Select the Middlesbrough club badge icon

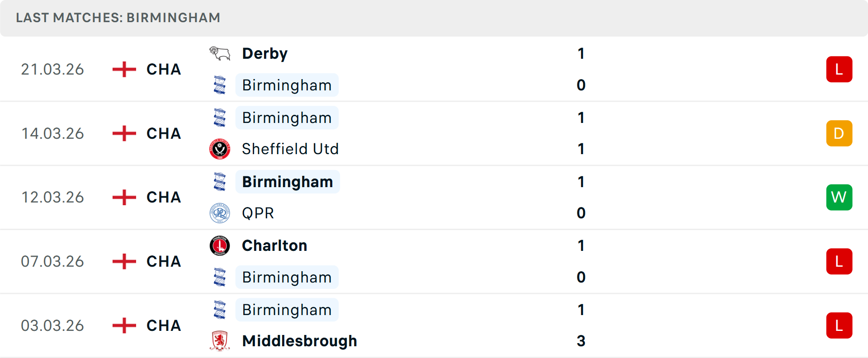(x=219, y=341)
